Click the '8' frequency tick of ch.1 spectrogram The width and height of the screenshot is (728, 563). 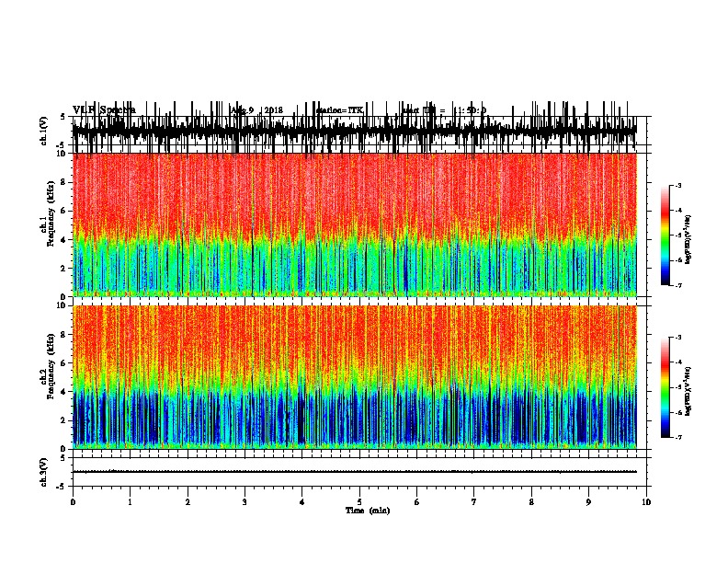click(63, 182)
